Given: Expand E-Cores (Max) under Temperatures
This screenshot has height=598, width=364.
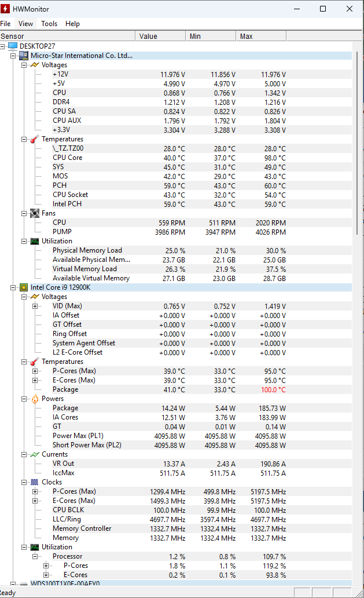Looking at the screenshot, I should click(35, 380).
